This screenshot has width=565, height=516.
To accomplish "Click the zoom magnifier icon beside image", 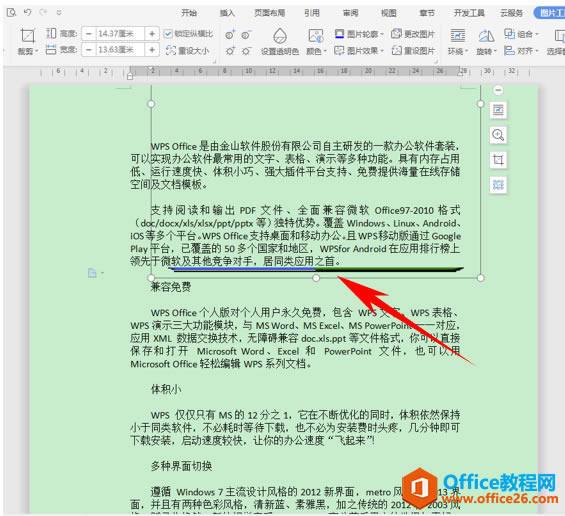I will pos(498,135).
